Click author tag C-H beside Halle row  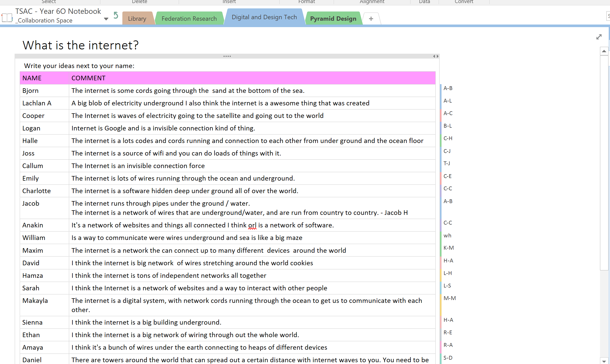point(448,138)
